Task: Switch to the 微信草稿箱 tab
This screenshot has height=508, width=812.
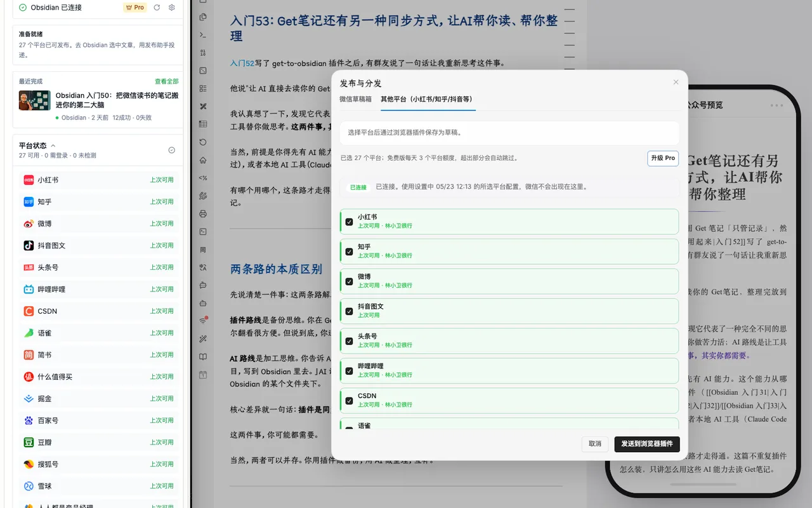Action: point(356,99)
